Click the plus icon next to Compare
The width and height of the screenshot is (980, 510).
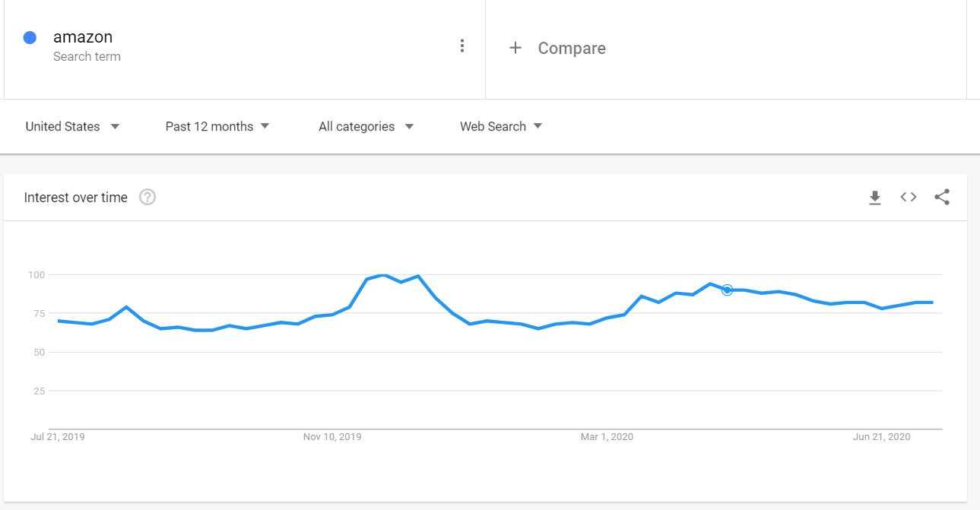515,48
